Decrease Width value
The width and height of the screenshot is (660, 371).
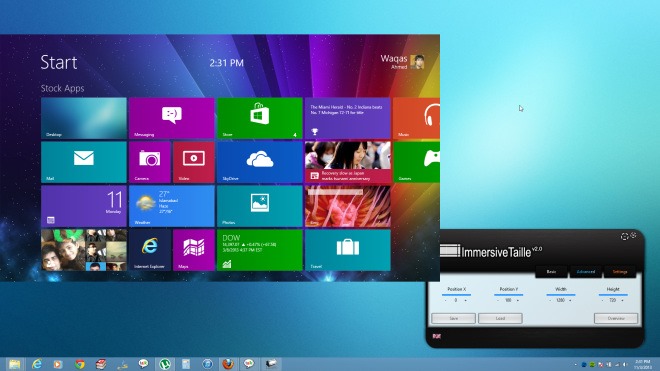click(x=550, y=301)
